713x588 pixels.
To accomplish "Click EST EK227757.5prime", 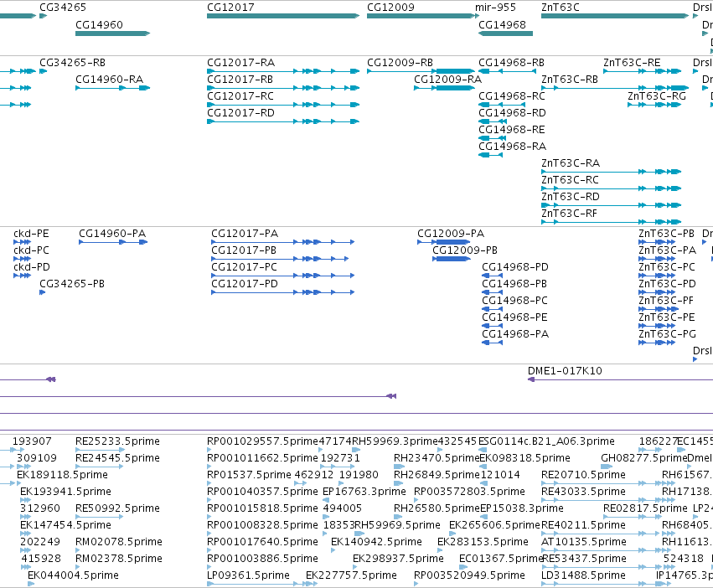I will [x=351, y=575].
